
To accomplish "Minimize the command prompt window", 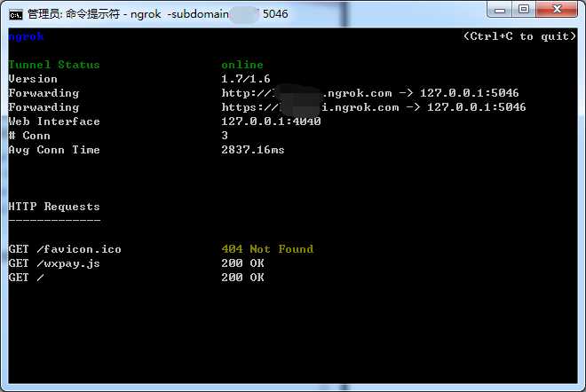I will coord(500,10).
